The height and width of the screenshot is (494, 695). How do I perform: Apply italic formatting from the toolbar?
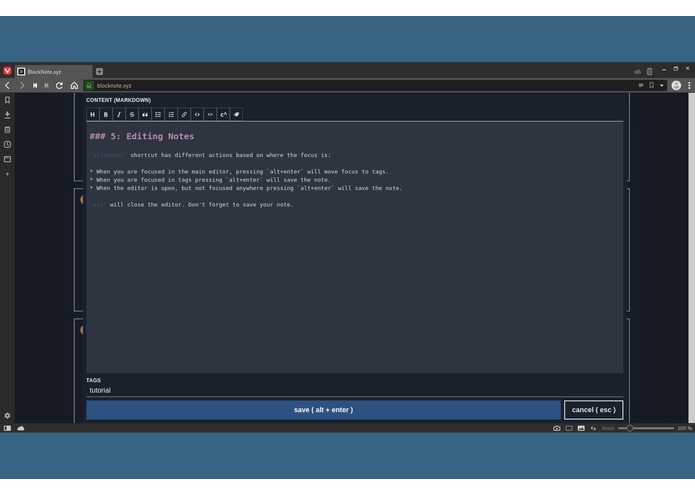click(x=119, y=114)
